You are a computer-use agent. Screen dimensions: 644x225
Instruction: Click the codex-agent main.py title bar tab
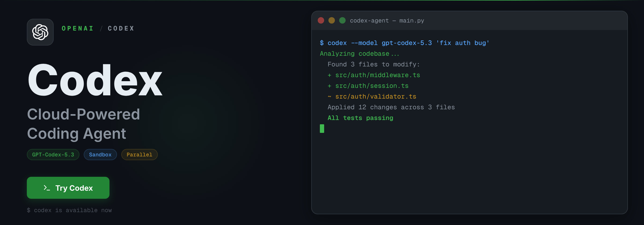click(x=387, y=20)
